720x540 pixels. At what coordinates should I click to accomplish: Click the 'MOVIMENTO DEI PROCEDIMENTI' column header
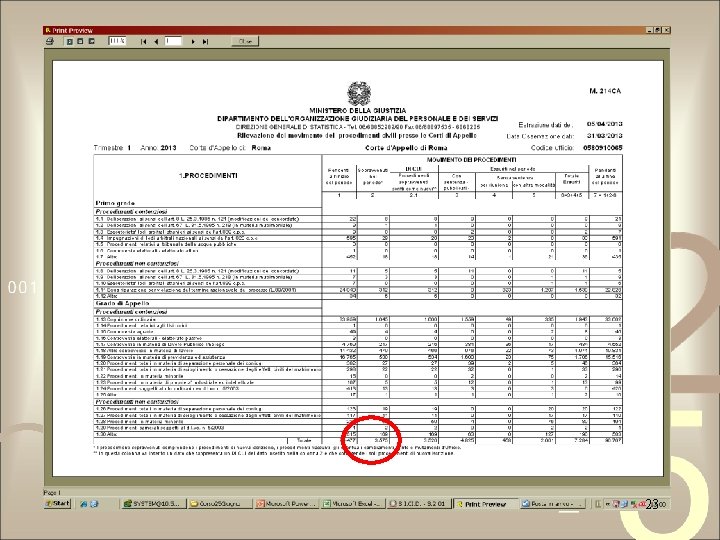coord(472,160)
